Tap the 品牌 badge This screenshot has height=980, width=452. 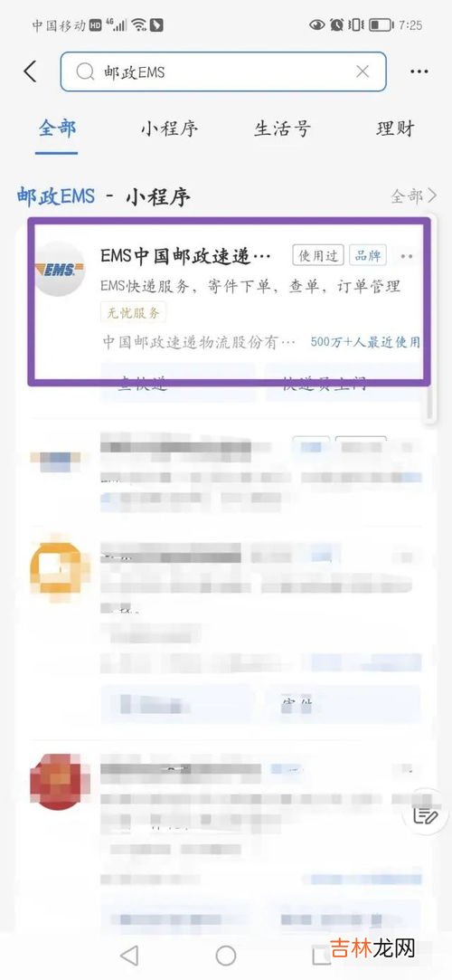(x=368, y=255)
